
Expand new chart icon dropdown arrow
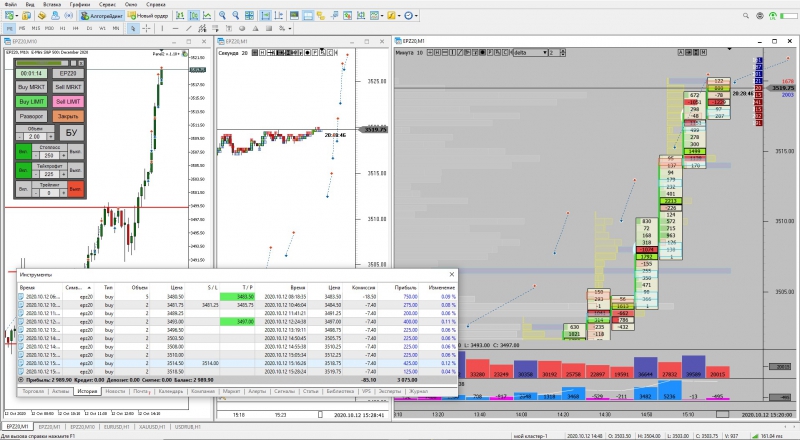coord(17,16)
